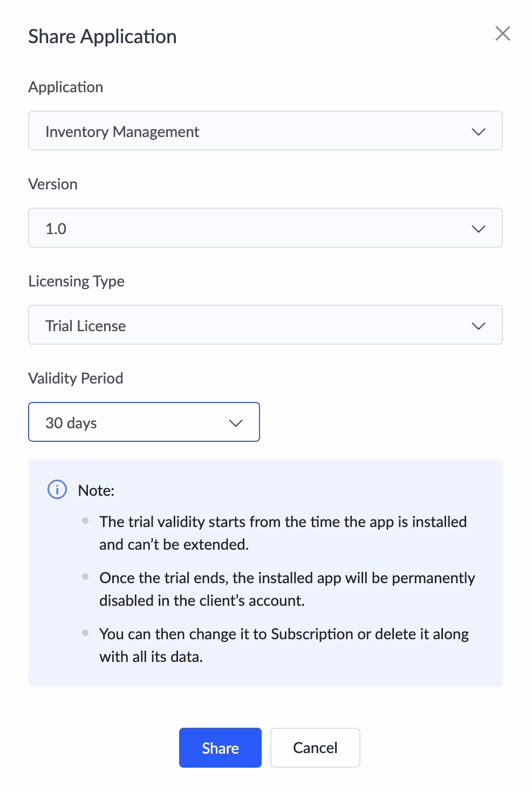The image size is (532, 793).
Task: Click the Licensing Type label
Action: (76, 282)
